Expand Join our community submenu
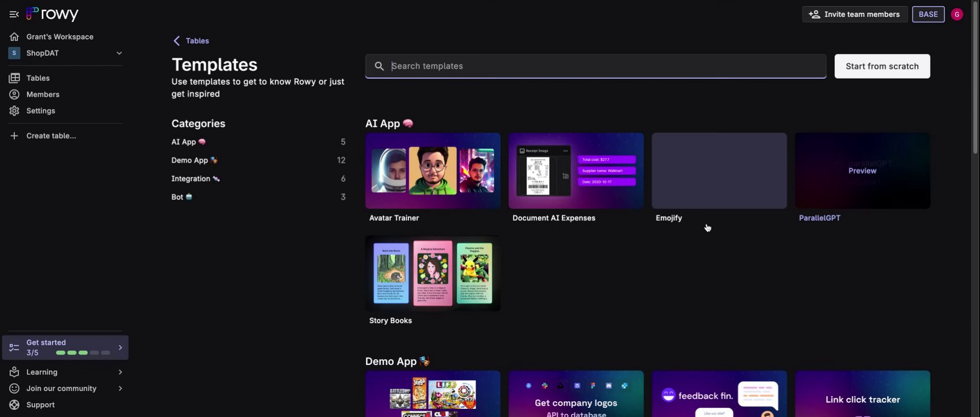 pyautogui.click(x=120, y=389)
